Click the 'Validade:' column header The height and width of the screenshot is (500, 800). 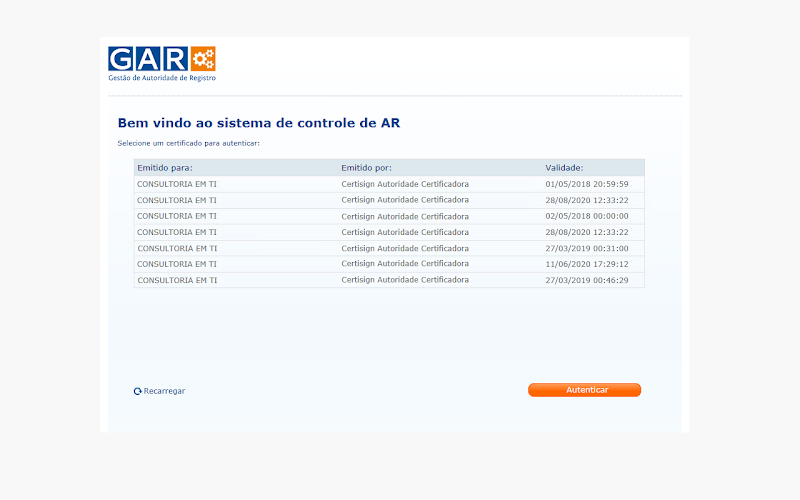click(564, 168)
